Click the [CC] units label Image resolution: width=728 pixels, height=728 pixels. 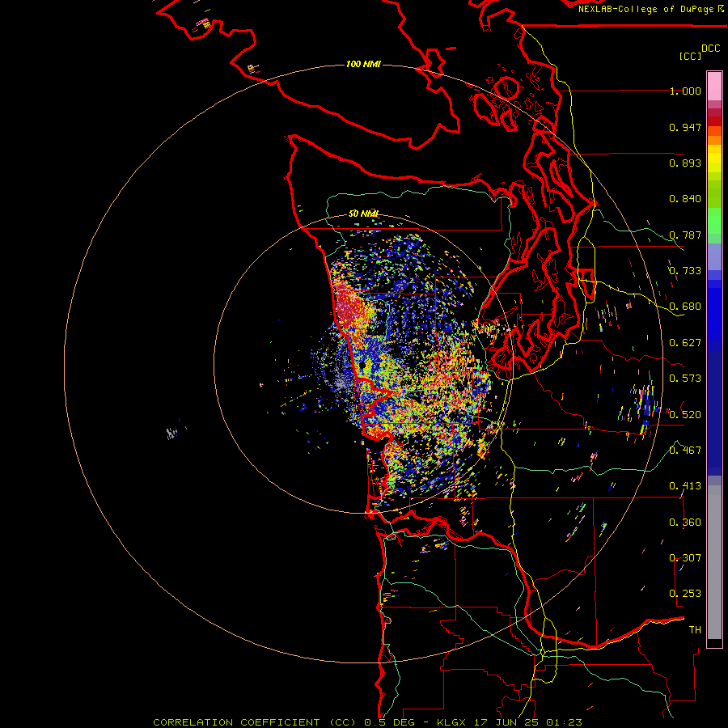690,56
